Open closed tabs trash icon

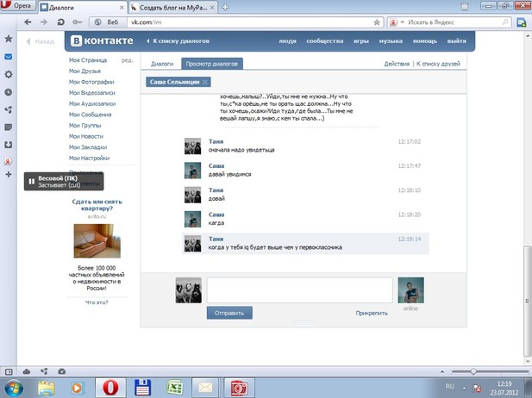465,6
